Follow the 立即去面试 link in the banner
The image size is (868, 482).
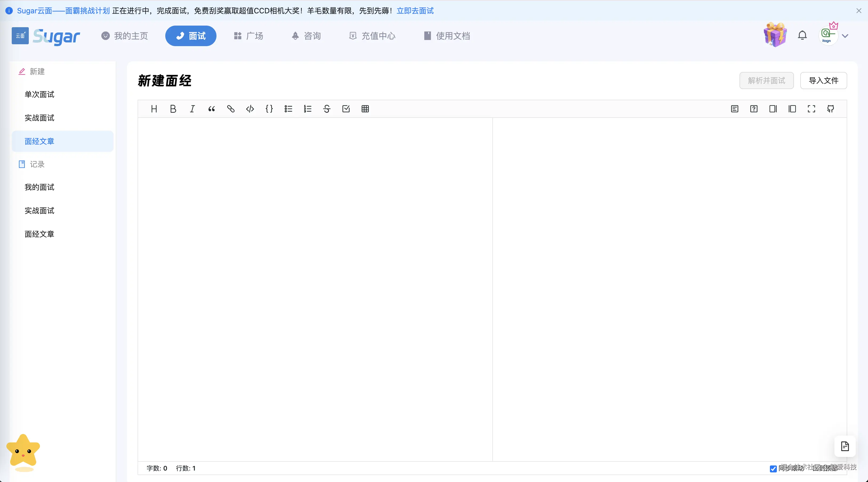[x=415, y=11]
